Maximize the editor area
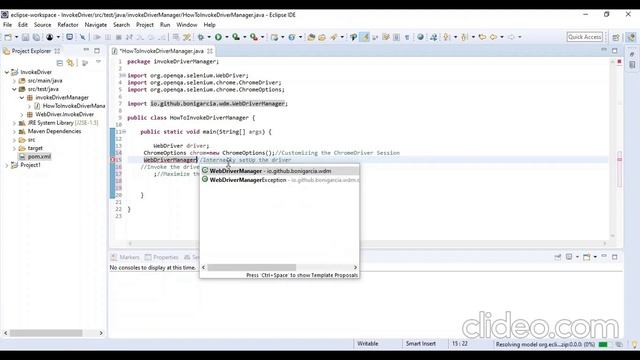The image size is (640, 360). click(x=615, y=50)
